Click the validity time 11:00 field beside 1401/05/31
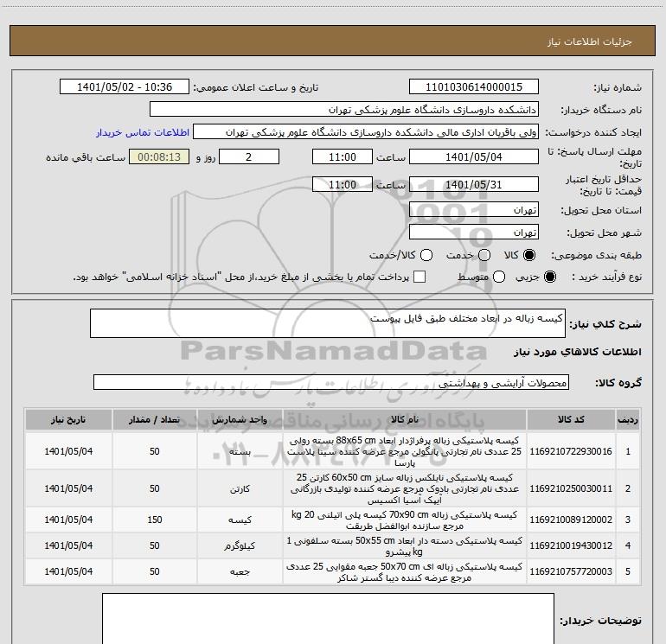 [343, 184]
